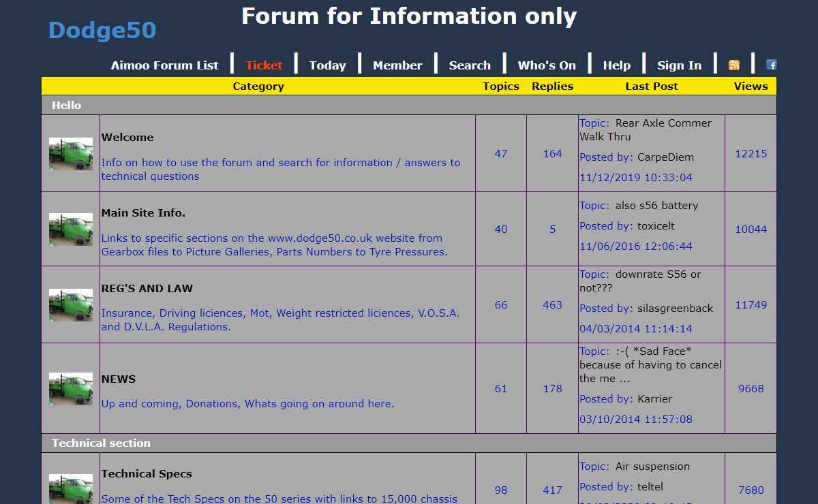Open the Help page
This screenshot has height=504, width=818.
[617, 65]
